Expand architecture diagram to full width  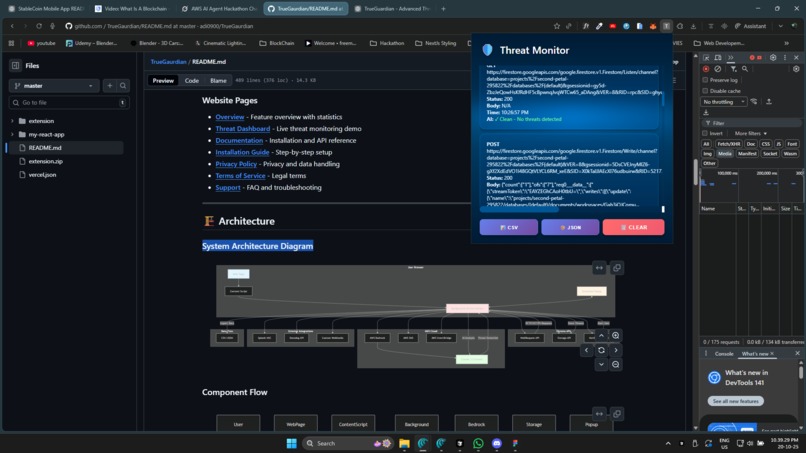pyautogui.click(x=599, y=268)
